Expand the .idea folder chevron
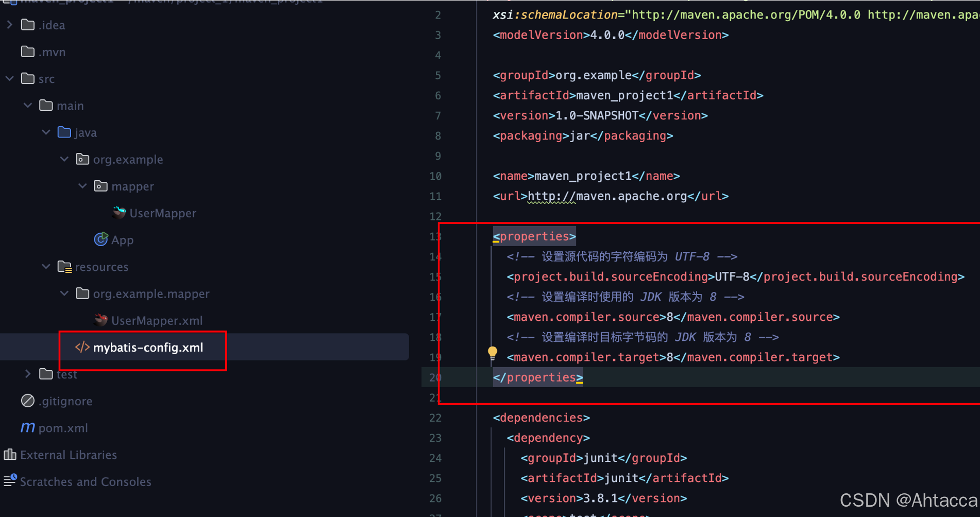Image resolution: width=980 pixels, height=517 pixels. click(x=9, y=25)
